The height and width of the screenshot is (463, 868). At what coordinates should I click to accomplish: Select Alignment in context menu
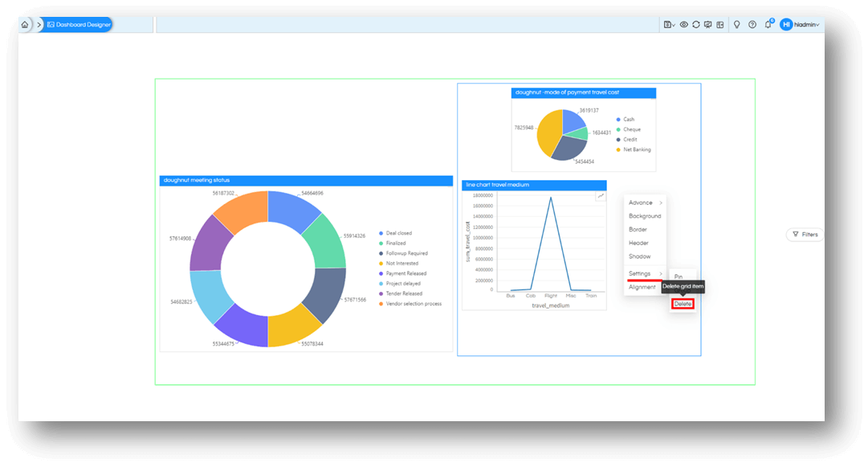click(x=642, y=287)
